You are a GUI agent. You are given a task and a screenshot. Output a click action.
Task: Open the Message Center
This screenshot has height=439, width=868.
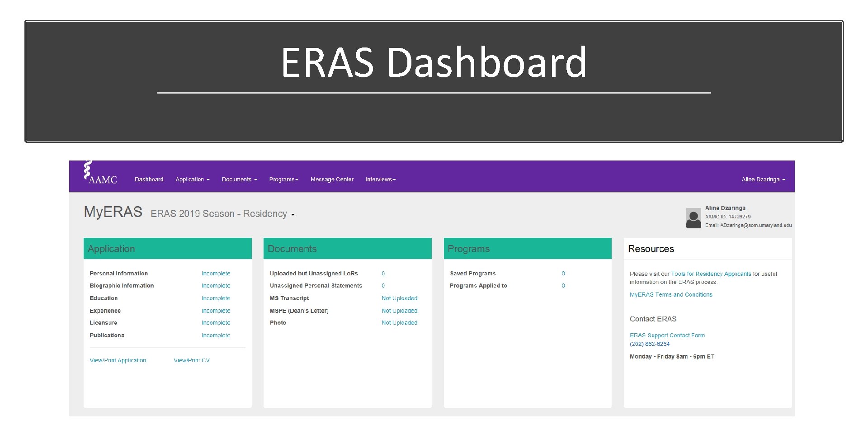coord(332,179)
